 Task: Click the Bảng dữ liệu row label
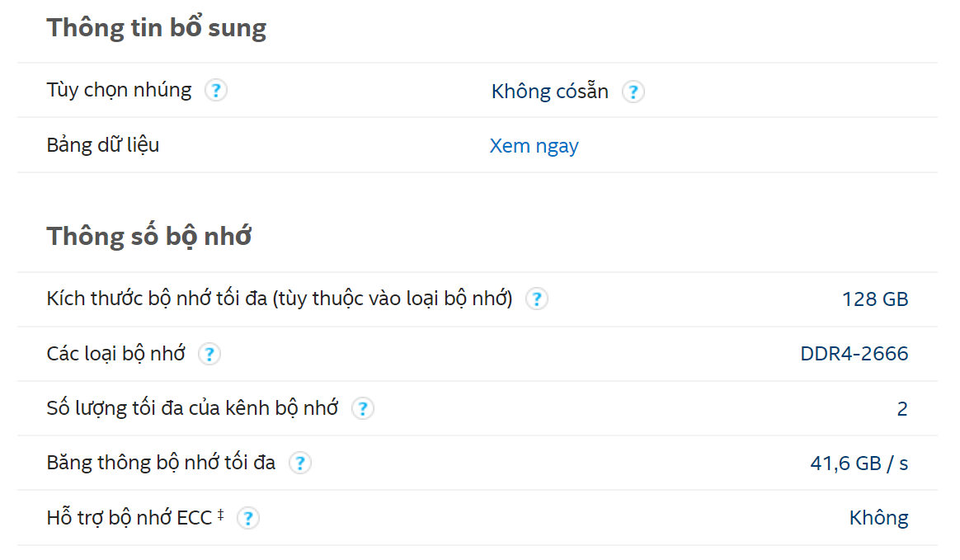103,145
